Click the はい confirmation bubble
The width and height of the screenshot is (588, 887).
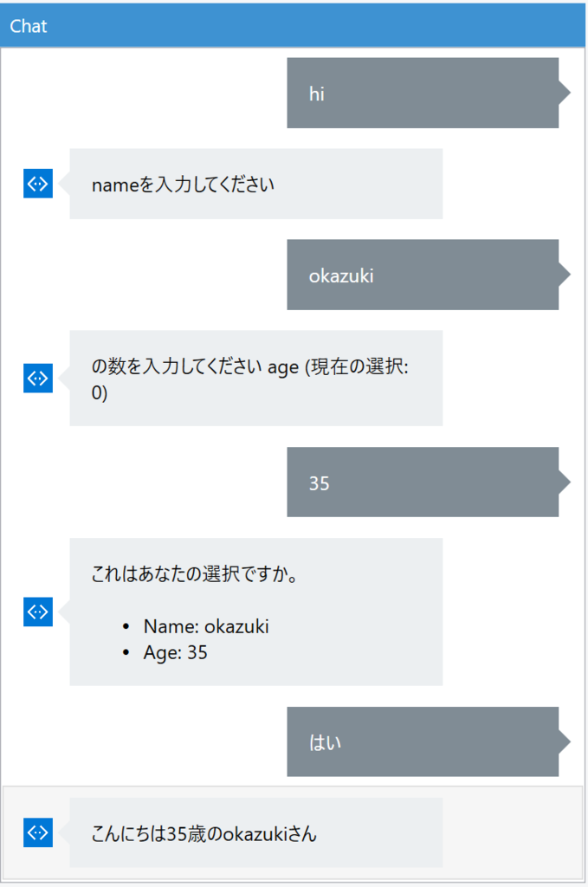pos(423,742)
